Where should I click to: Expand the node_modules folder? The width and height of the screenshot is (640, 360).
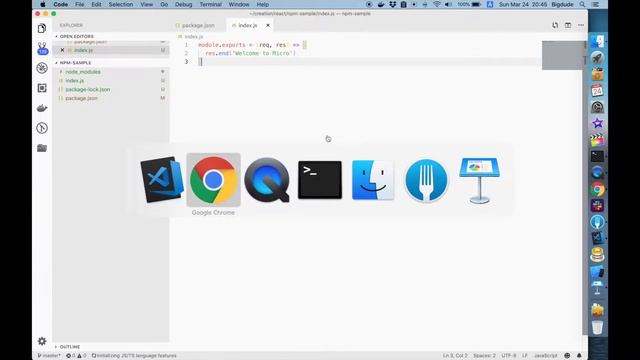(x=83, y=72)
